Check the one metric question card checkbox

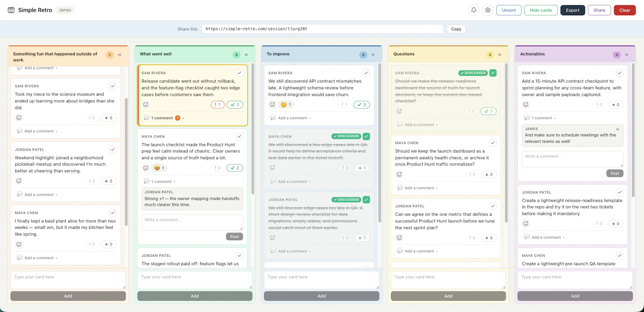(493, 206)
